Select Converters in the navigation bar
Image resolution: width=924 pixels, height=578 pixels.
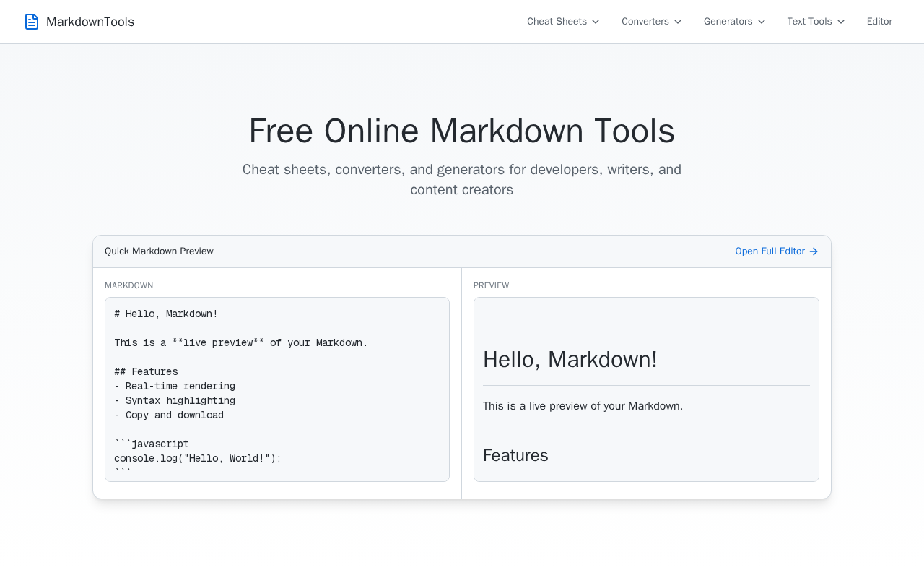[x=645, y=22]
